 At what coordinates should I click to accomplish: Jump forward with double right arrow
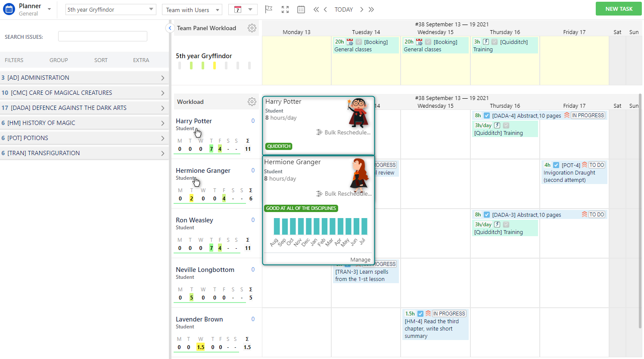pyautogui.click(x=371, y=9)
